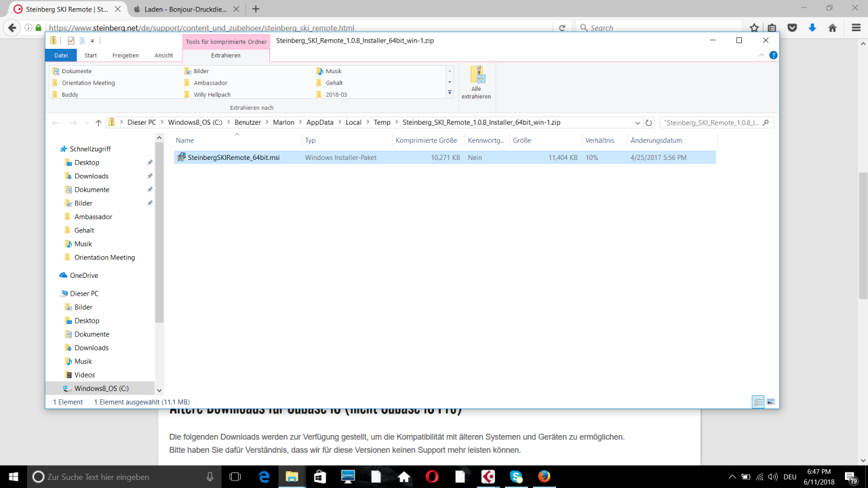Select Windows8_OS (C:) drive in tree
Image resolution: width=868 pixels, height=488 pixels.
101,388
